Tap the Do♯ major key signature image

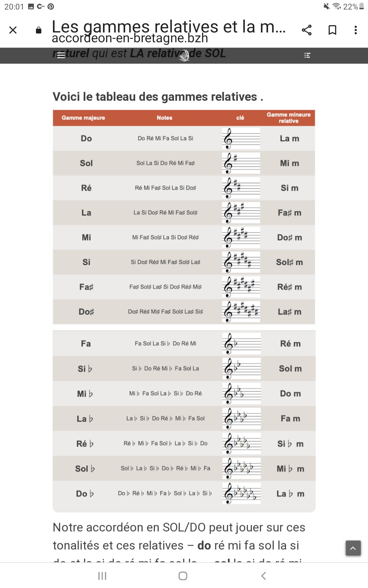click(x=241, y=312)
